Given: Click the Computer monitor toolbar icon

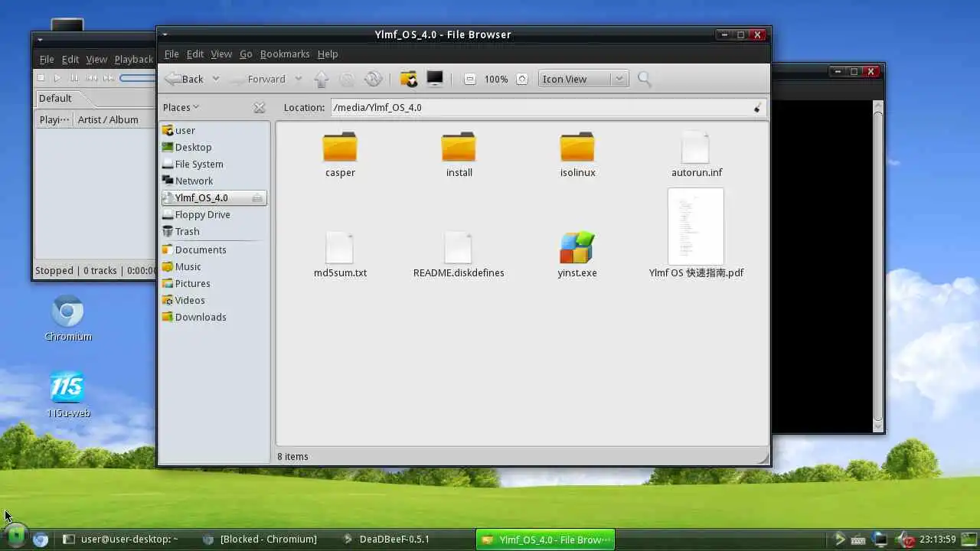Looking at the screenshot, I should 435,78.
